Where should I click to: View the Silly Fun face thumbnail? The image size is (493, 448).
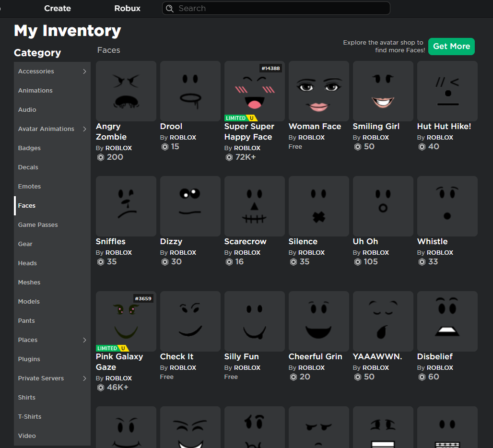(x=255, y=321)
